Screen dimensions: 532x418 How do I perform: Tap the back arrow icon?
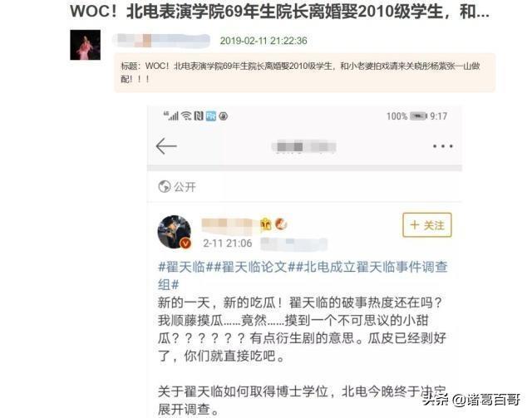(x=166, y=146)
